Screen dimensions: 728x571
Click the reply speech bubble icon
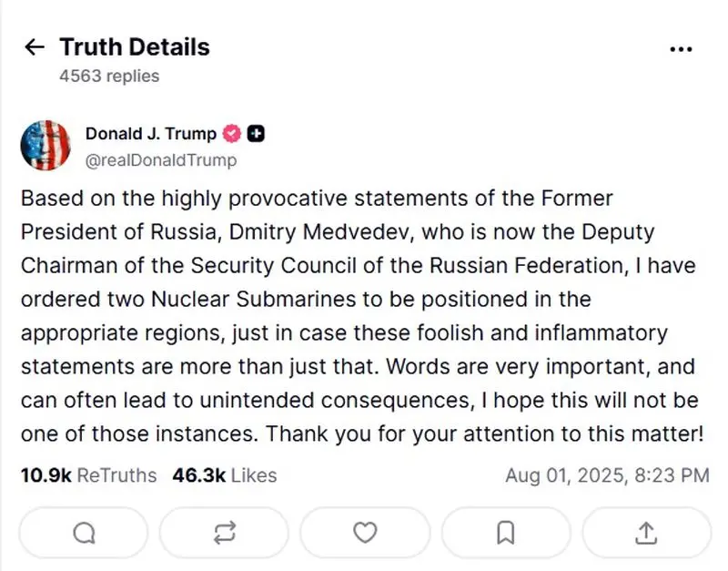(x=84, y=533)
